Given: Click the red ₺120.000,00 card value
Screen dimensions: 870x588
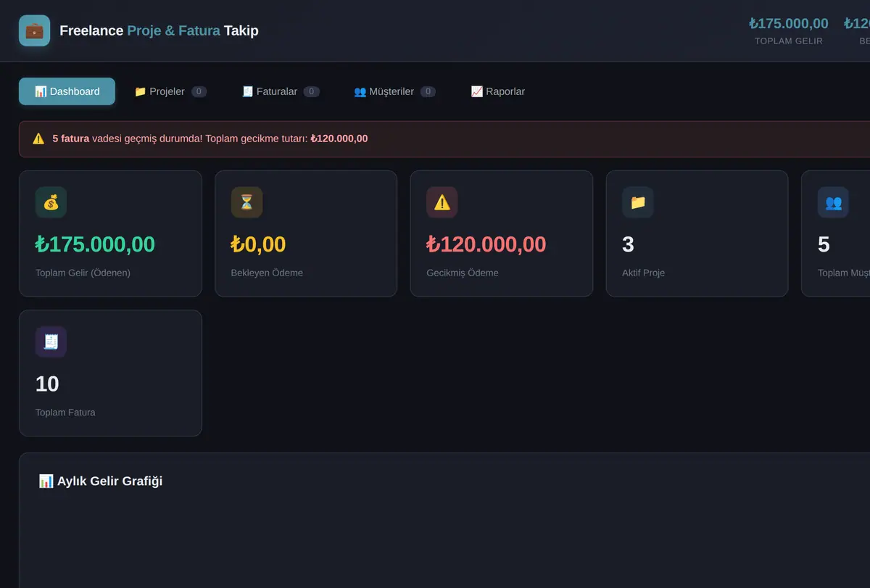Looking at the screenshot, I should pyautogui.click(x=486, y=244).
